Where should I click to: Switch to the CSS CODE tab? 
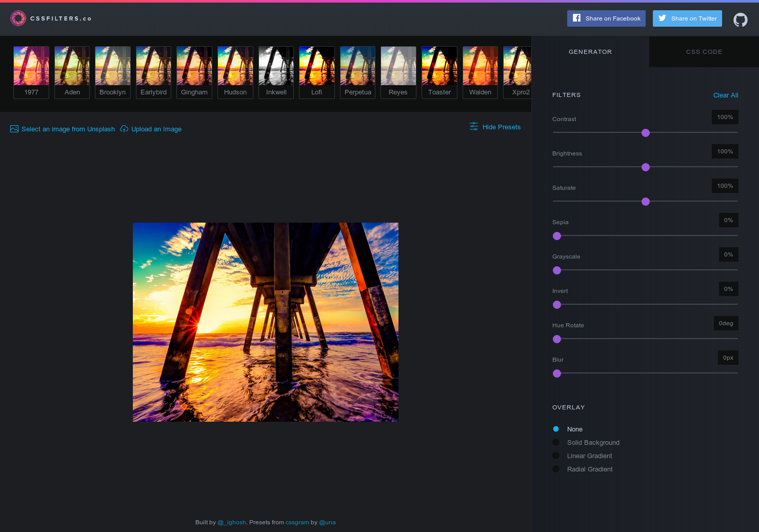(704, 51)
